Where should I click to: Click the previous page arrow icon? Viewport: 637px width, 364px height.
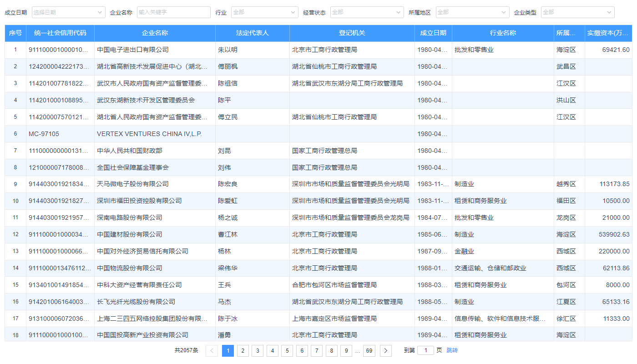click(211, 350)
